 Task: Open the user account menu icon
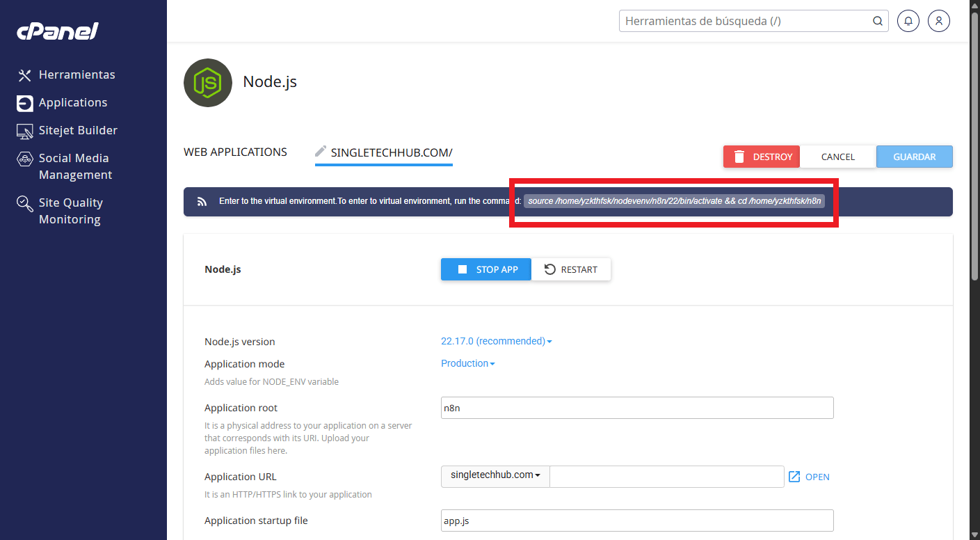tap(938, 21)
